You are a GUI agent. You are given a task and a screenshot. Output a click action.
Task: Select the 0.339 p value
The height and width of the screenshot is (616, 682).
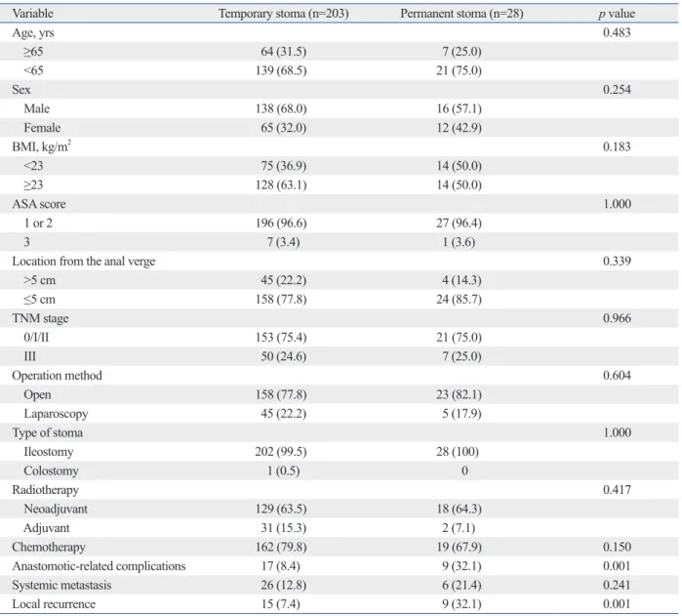pyautogui.click(x=617, y=262)
